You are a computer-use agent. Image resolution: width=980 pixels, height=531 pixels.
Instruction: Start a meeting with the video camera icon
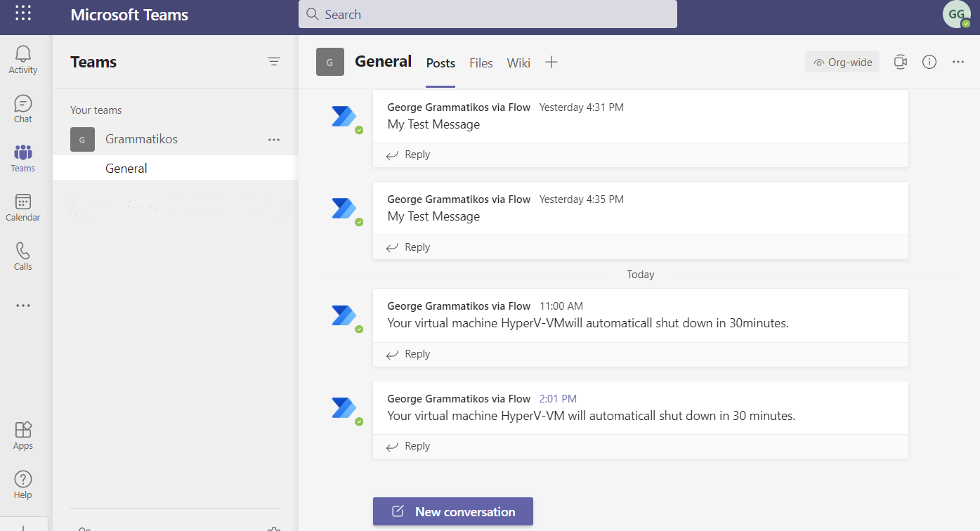click(x=901, y=62)
